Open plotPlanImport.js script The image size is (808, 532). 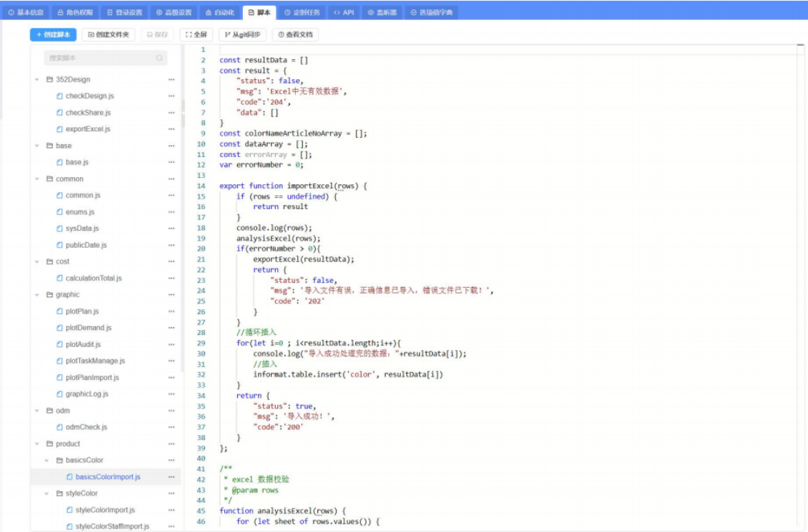click(92, 378)
